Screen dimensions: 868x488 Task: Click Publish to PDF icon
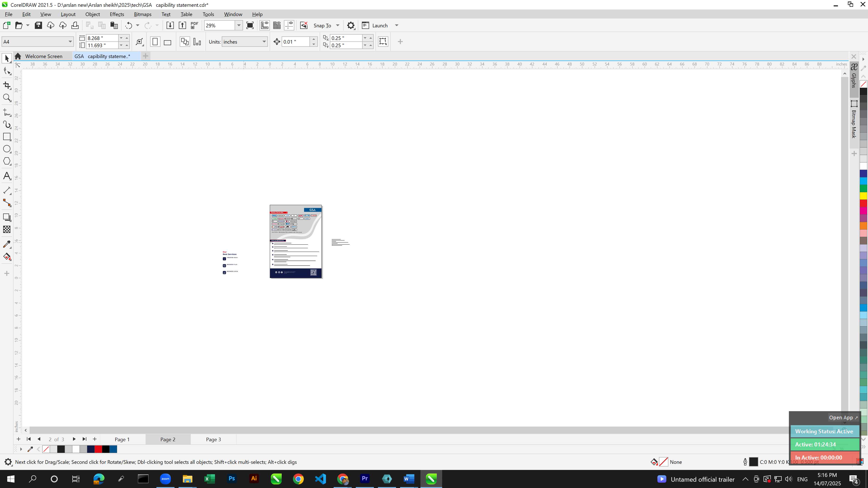(194, 26)
